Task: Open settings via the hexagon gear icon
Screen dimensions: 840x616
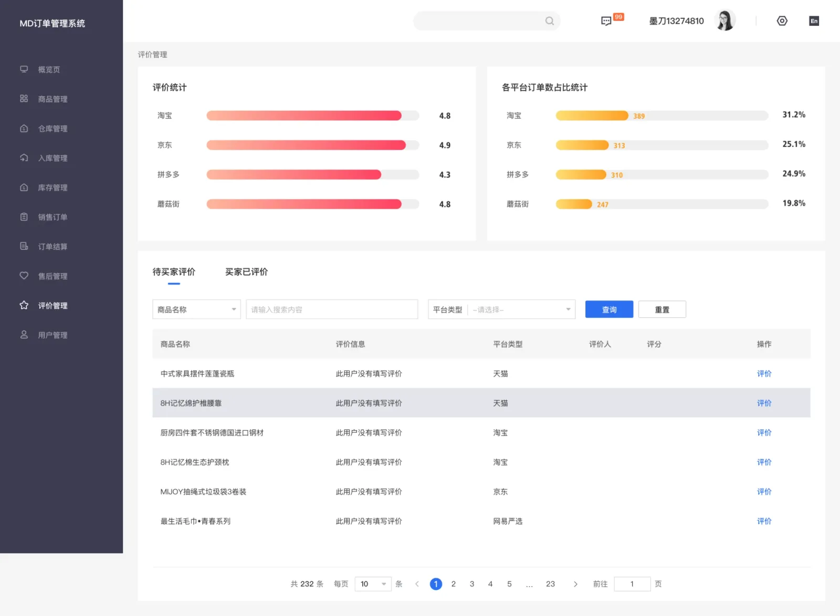Action: pyautogui.click(x=782, y=21)
